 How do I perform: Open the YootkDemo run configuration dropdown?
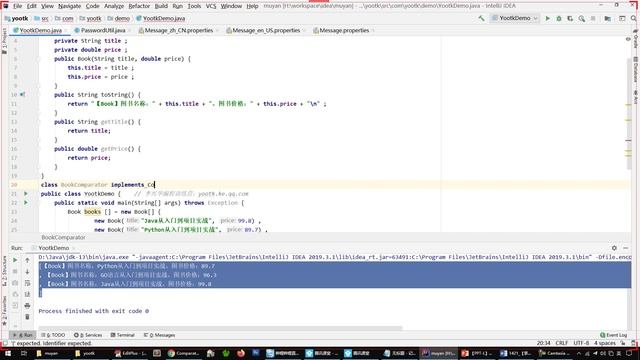tap(515, 18)
